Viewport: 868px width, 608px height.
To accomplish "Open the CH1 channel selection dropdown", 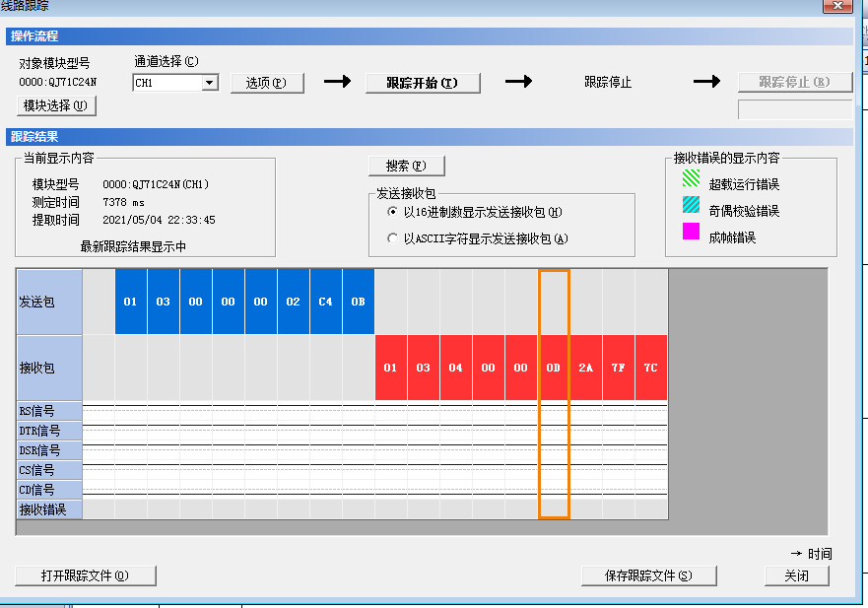I will click(209, 84).
